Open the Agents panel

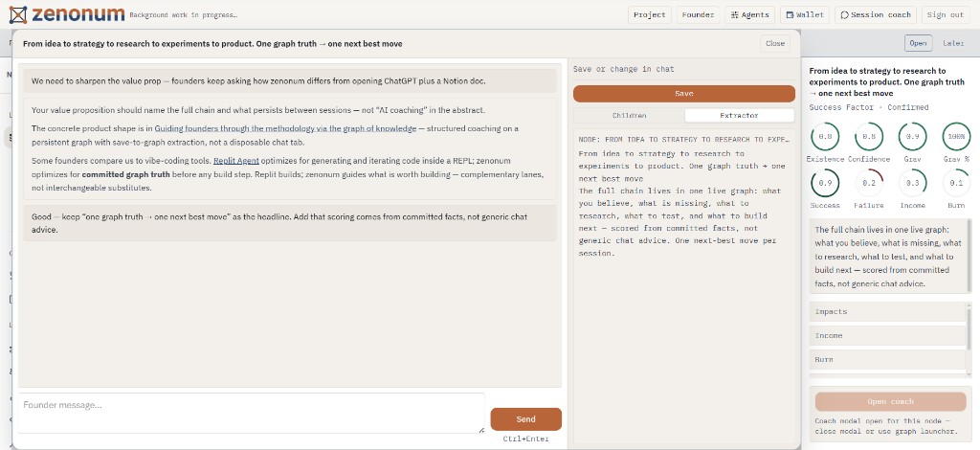click(x=750, y=15)
